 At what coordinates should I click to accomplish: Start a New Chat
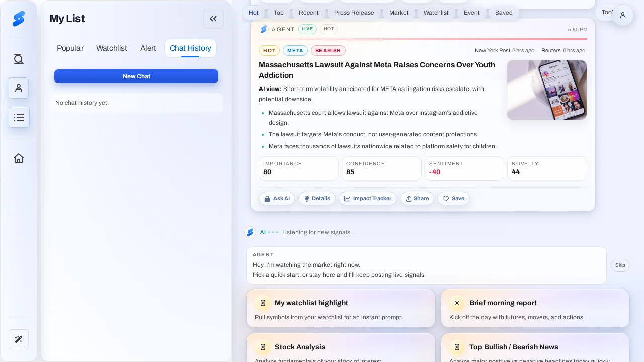pyautogui.click(x=136, y=76)
